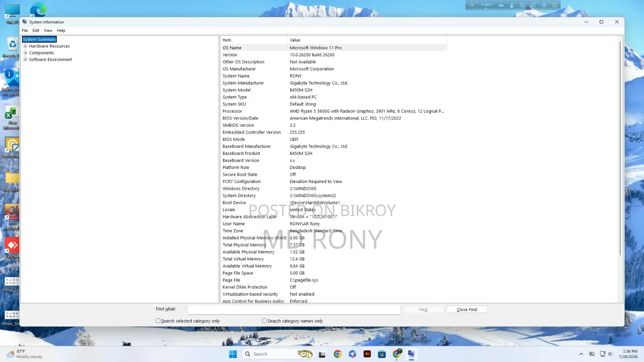Click the volume speaker tray icon

[610, 354]
